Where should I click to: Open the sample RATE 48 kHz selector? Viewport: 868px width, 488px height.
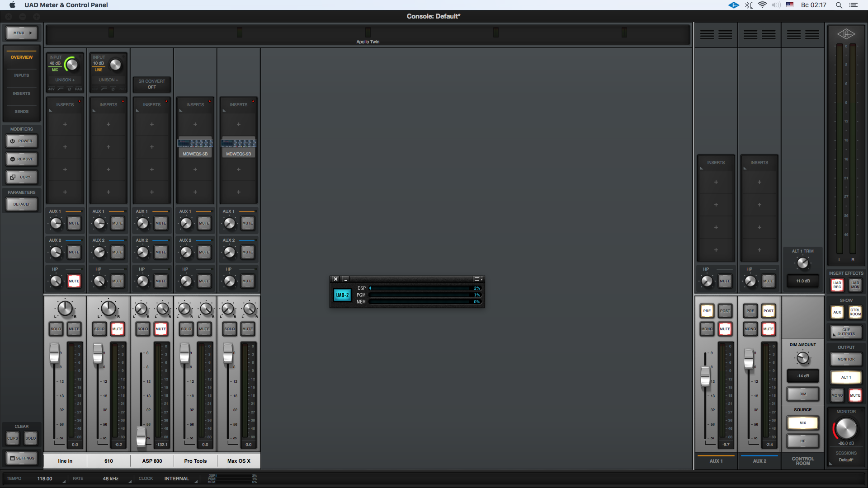(x=111, y=479)
